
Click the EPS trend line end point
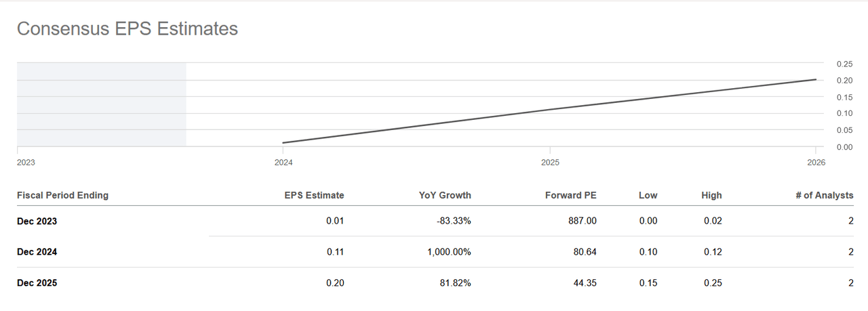tap(816, 80)
